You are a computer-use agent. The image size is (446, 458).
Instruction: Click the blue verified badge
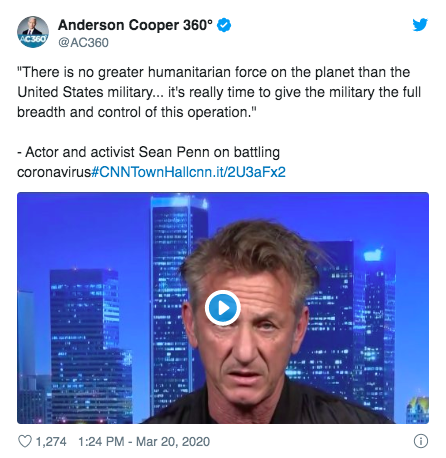(224, 25)
